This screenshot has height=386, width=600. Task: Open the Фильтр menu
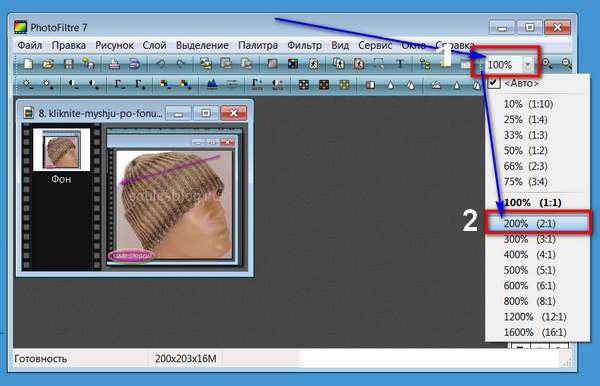[305, 45]
